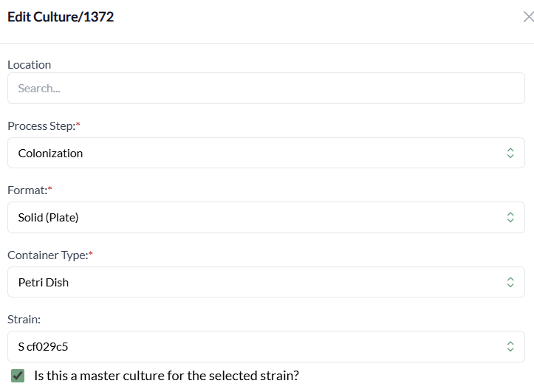Click the 'Strain:' label text

[24, 320]
